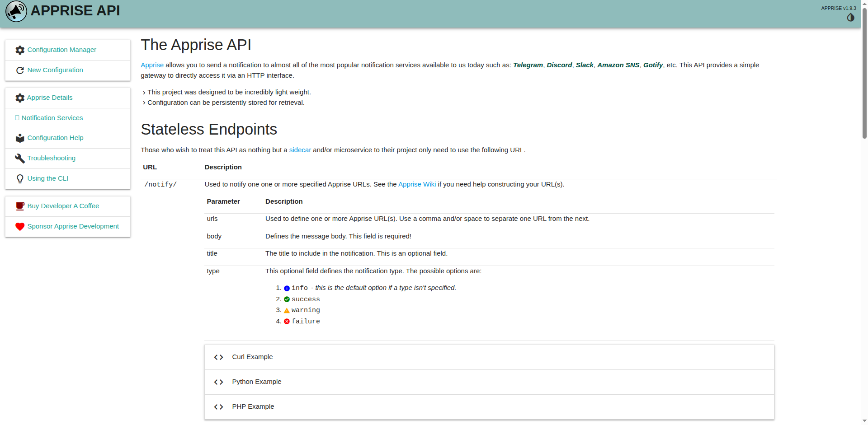Open Notification Services sidebar item

point(68,118)
